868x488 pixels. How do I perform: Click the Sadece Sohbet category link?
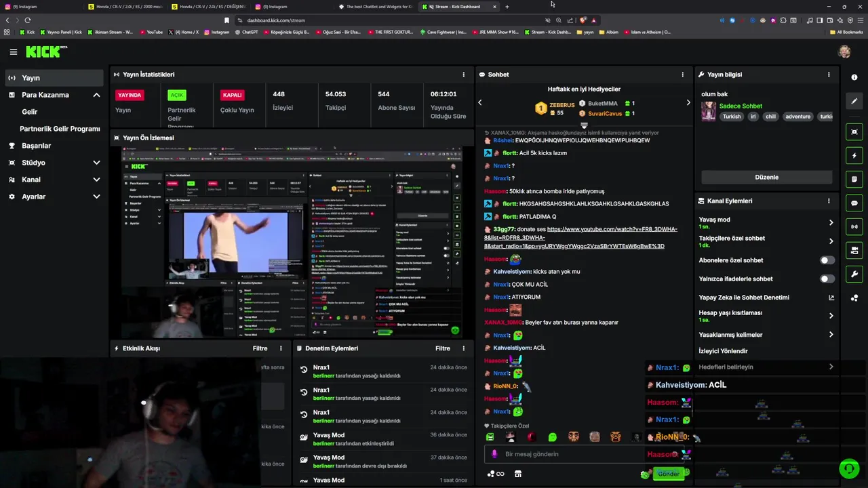click(741, 106)
